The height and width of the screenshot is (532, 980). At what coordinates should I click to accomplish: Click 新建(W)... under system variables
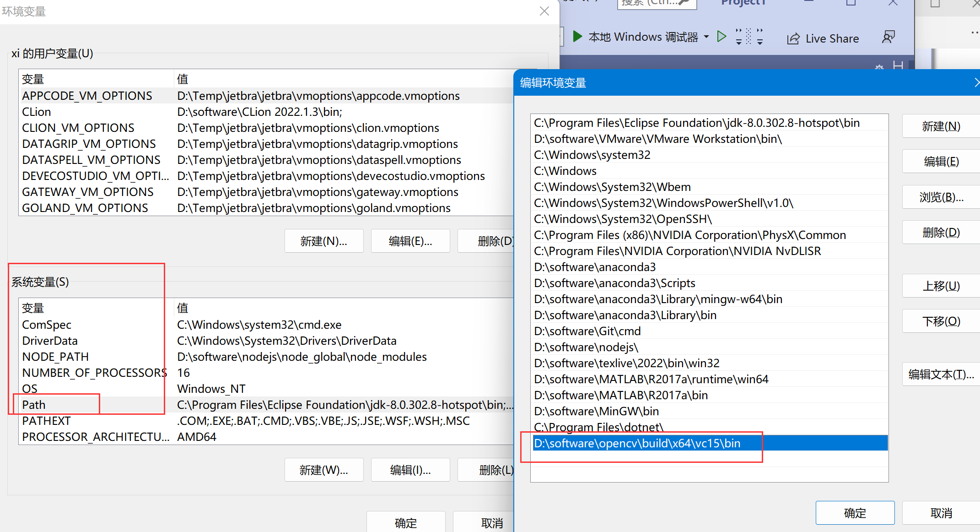323,470
